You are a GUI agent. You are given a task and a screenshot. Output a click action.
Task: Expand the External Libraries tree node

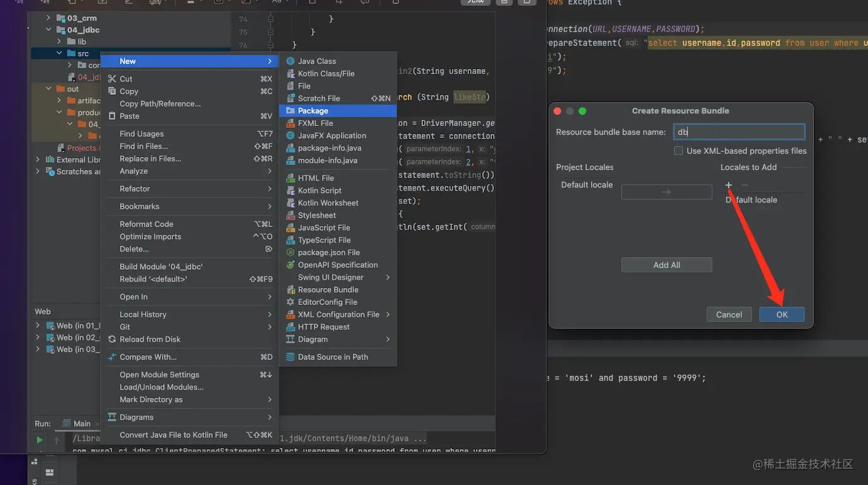pyautogui.click(x=38, y=160)
